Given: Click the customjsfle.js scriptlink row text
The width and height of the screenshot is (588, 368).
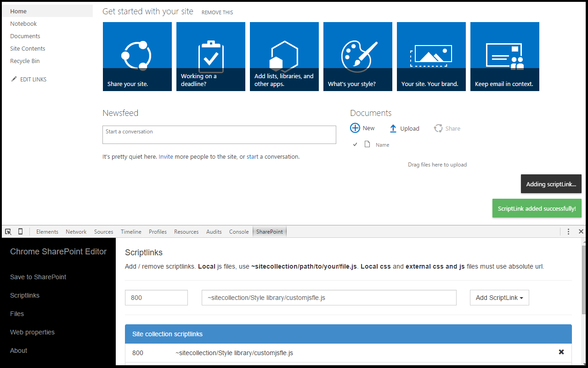Looking at the screenshot, I should (x=234, y=353).
